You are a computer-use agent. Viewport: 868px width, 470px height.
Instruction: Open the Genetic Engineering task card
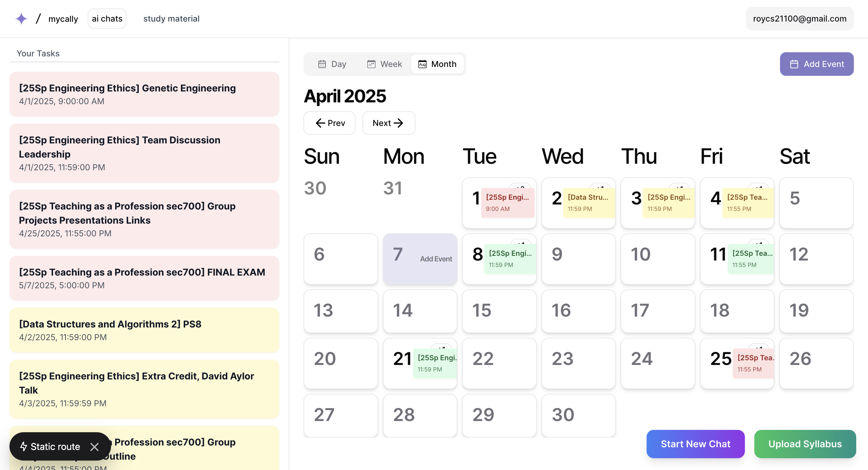(x=144, y=94)
